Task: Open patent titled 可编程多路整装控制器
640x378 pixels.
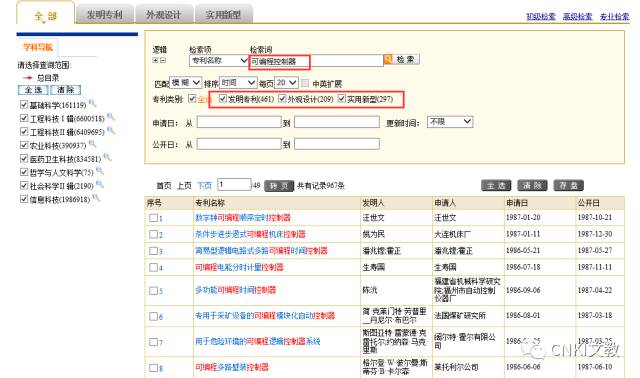Action: [x=232, y=367]
